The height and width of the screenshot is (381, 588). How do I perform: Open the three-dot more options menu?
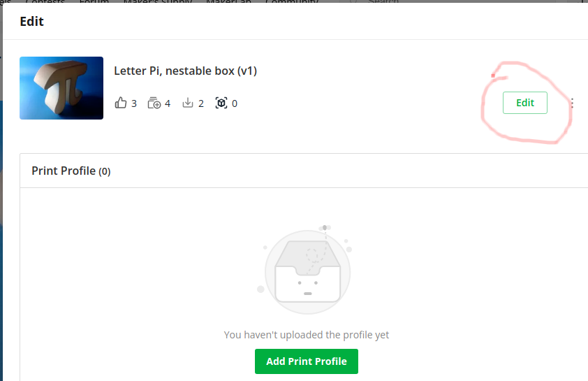click(572, 103)
